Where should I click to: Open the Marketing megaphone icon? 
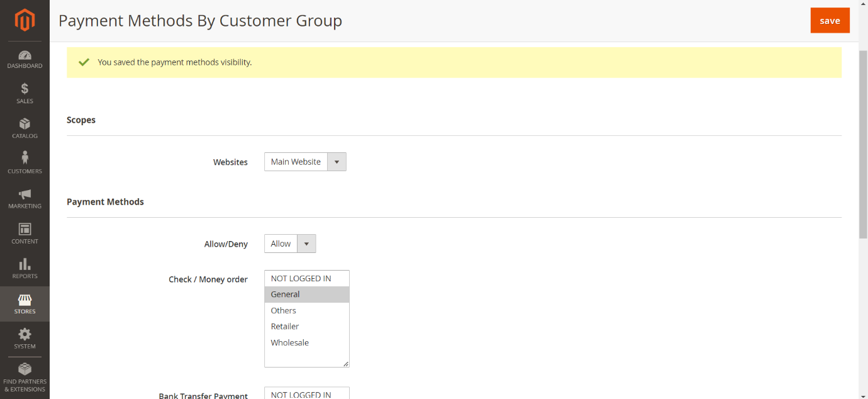[x=25, y=194]
